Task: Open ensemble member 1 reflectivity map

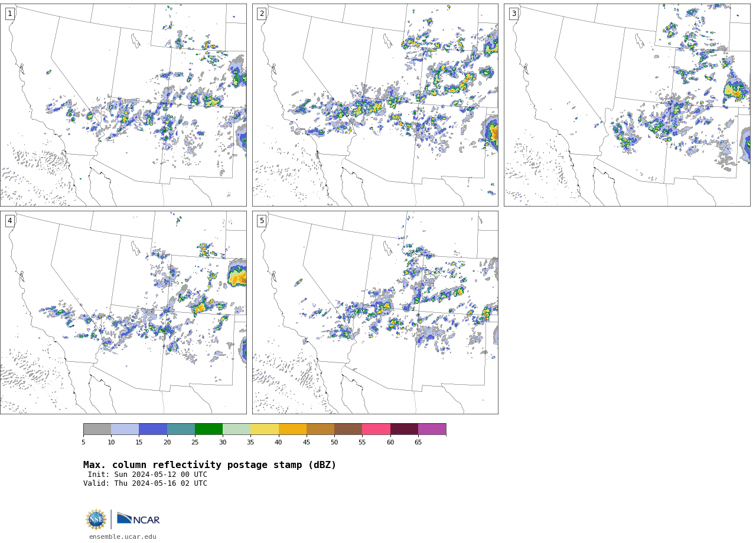Action: [123, 105]
